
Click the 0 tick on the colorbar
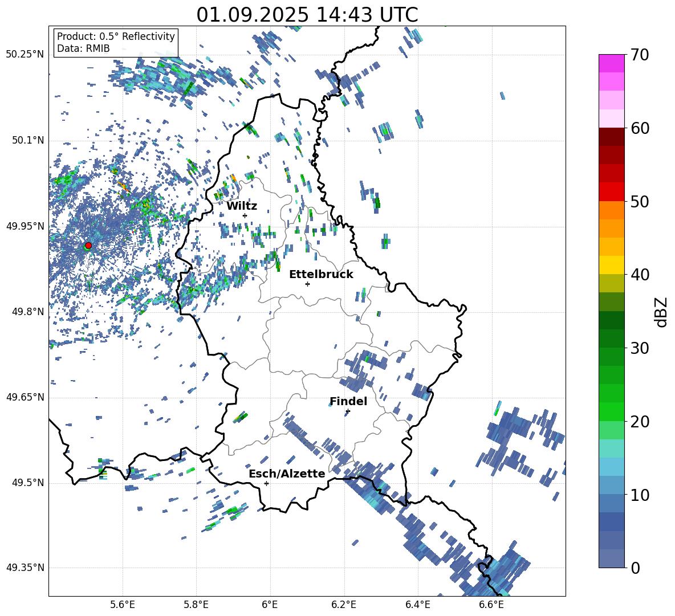click(635, 568)
